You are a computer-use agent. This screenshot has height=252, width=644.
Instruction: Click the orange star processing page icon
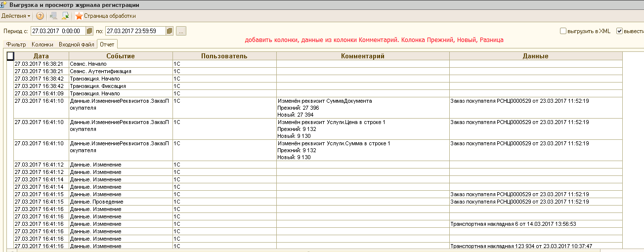click(x=79, y=16)
